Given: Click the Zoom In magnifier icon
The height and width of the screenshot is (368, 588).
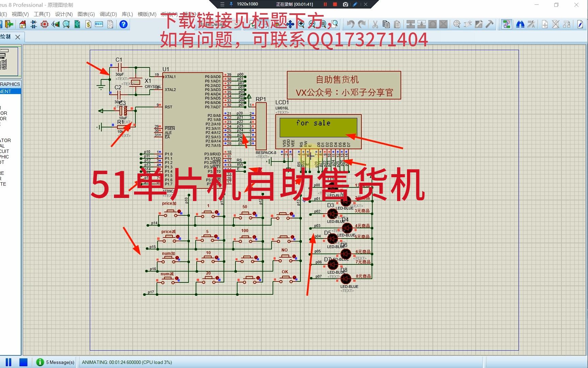Looking at the screenshot, I should (x=301, y=24).
